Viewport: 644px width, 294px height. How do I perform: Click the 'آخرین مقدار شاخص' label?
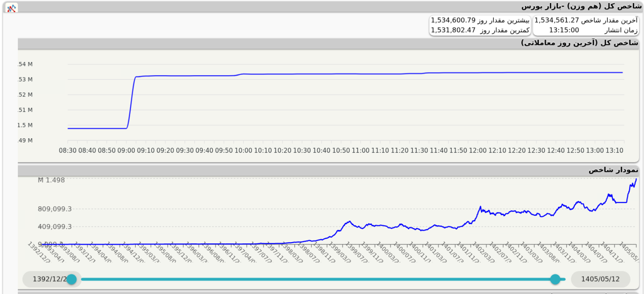click(609, 20)
